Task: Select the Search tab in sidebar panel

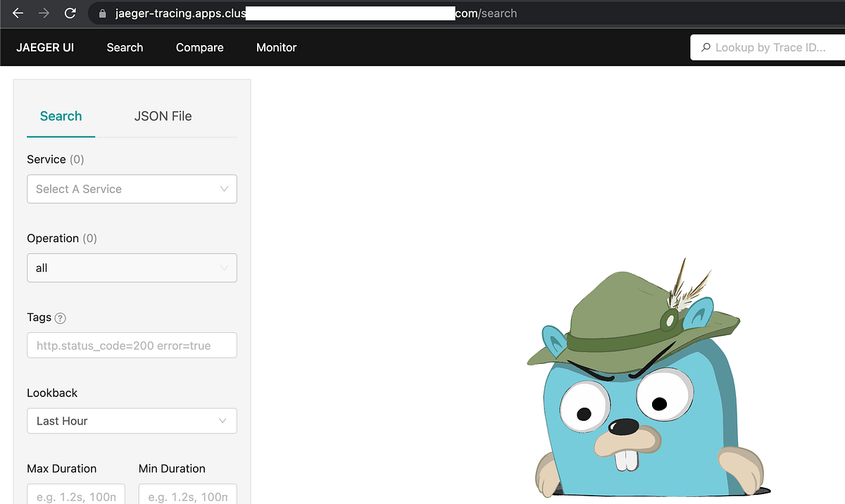Action: coord(61,116)
